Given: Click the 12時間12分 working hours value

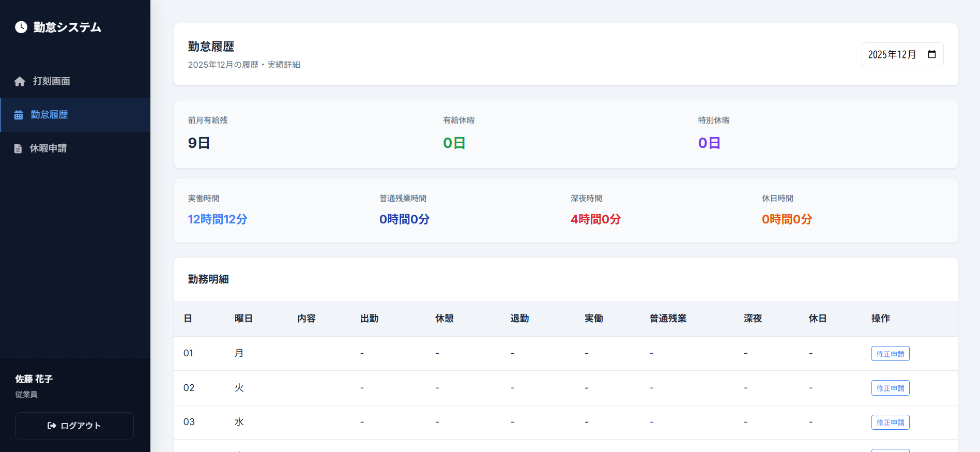Looking at the screenshot, I should click(x=218, y=219).
